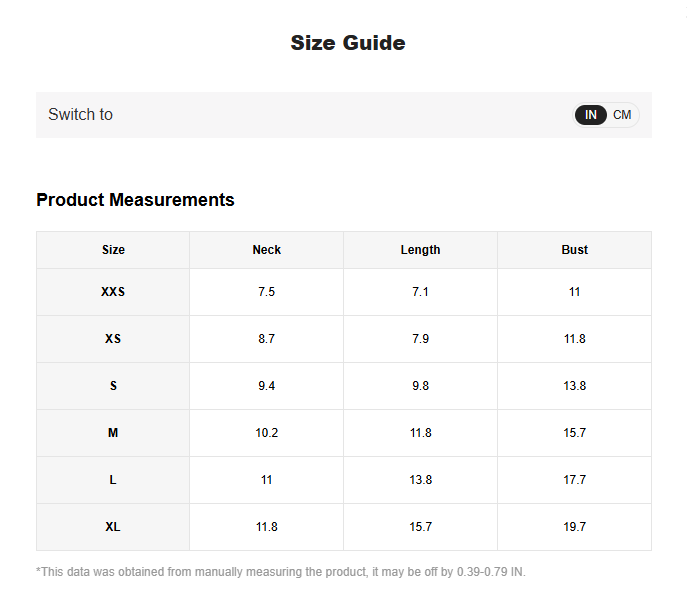Click the manual measurement disclaimer footnote
The width and height of the screenshot is (687, 593).
point(280,572)
